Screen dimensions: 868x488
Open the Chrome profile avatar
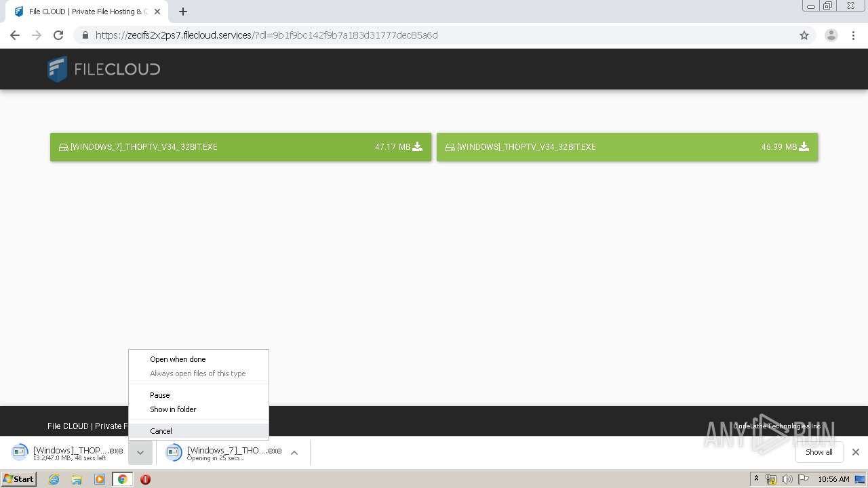pyautogui.click(x=831, y=35)
